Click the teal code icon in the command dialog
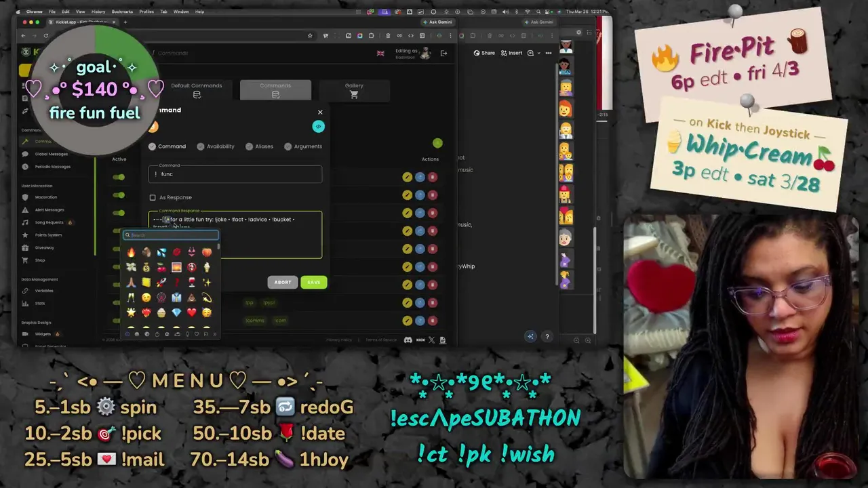This screenshot has width=868, height=488. (x=318, y=126)
